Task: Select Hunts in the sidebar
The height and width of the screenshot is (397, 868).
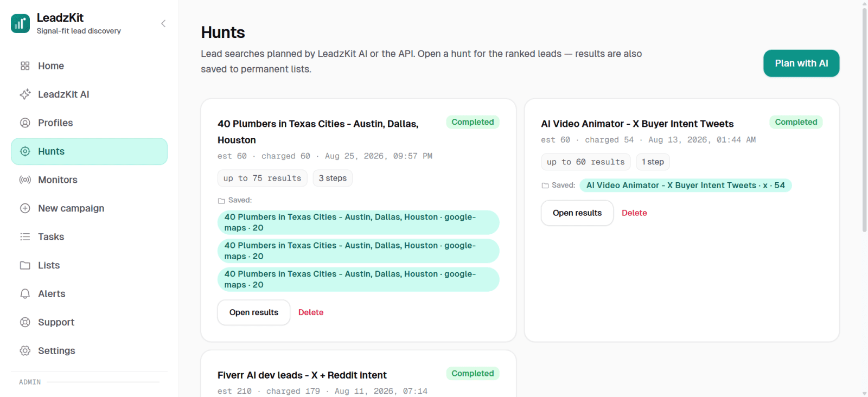Action: point(89,151)
